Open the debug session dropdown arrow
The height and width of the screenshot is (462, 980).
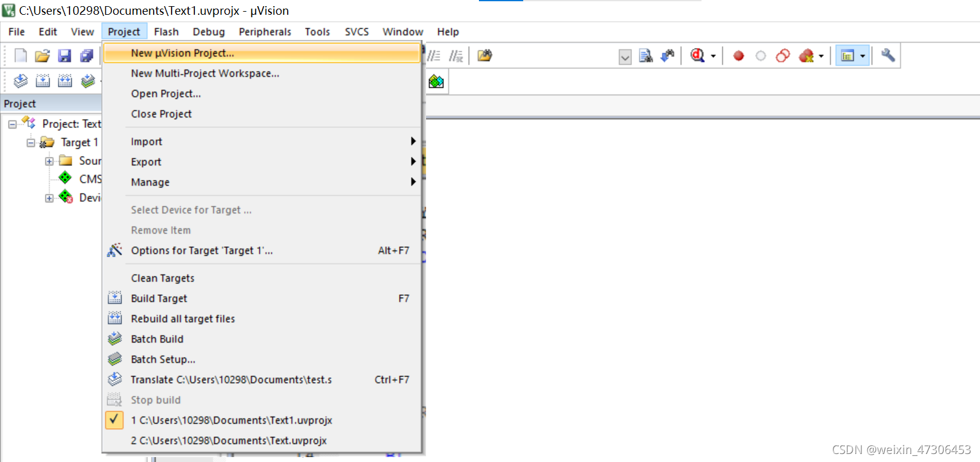[x=713, y=56]
